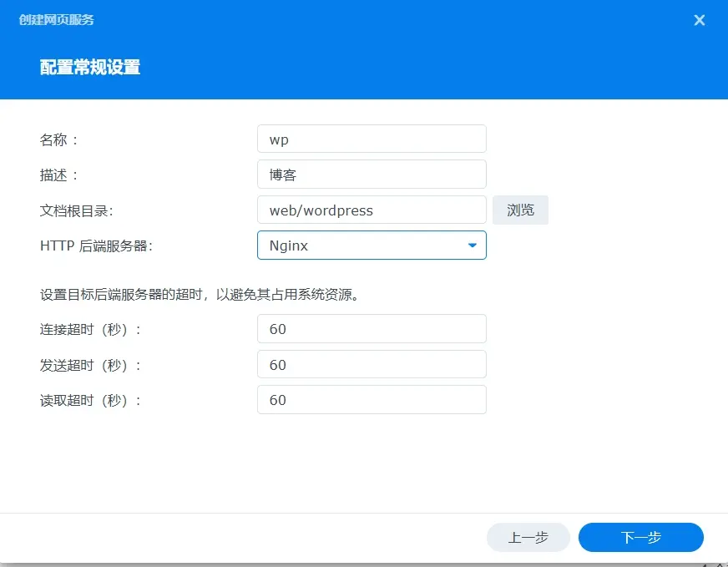Screen dimensions: 728x567
Task: Click the 读取超时（秒）label
Action: pyautogui.click(x=90, y=400)
